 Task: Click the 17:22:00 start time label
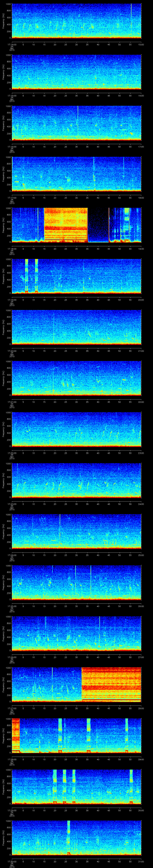(x=12, y=453)
